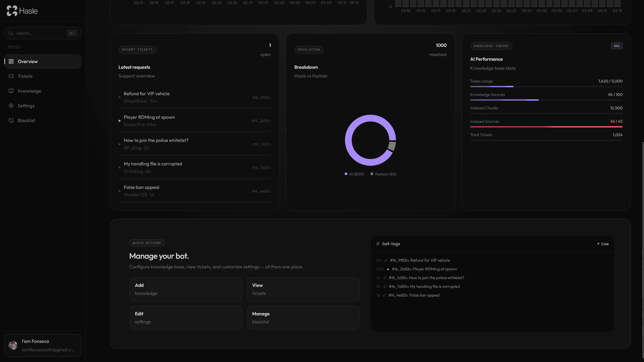Expand the RESOLUTION panel label
Viewport: 644px width, 362px height.
(308, 50)
